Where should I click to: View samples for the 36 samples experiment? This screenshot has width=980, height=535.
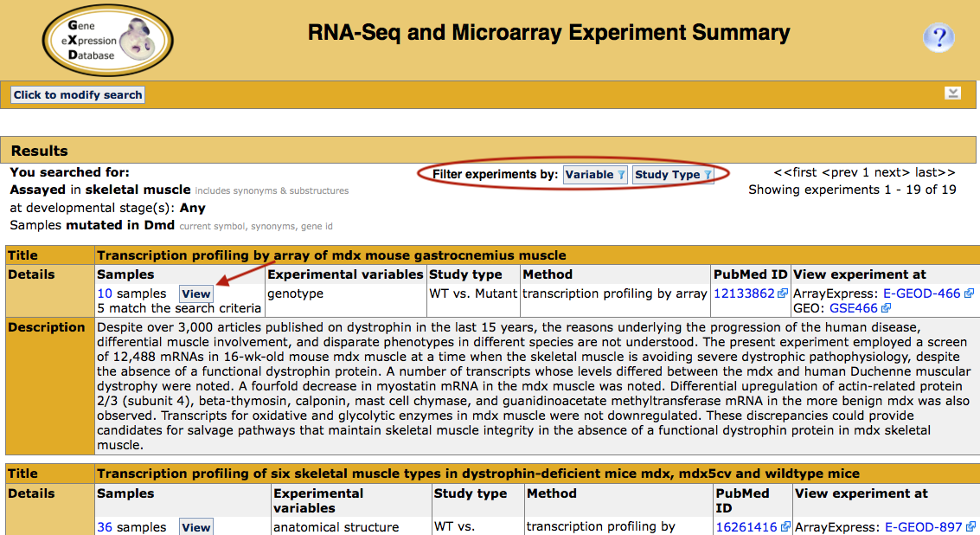click(195, 527)
